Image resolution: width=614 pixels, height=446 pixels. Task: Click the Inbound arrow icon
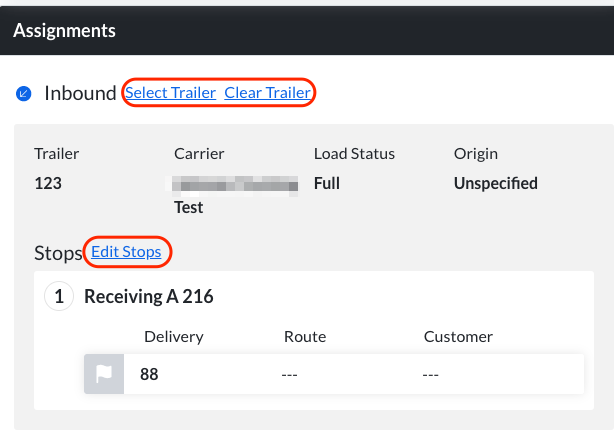click(x=24, y=94)
